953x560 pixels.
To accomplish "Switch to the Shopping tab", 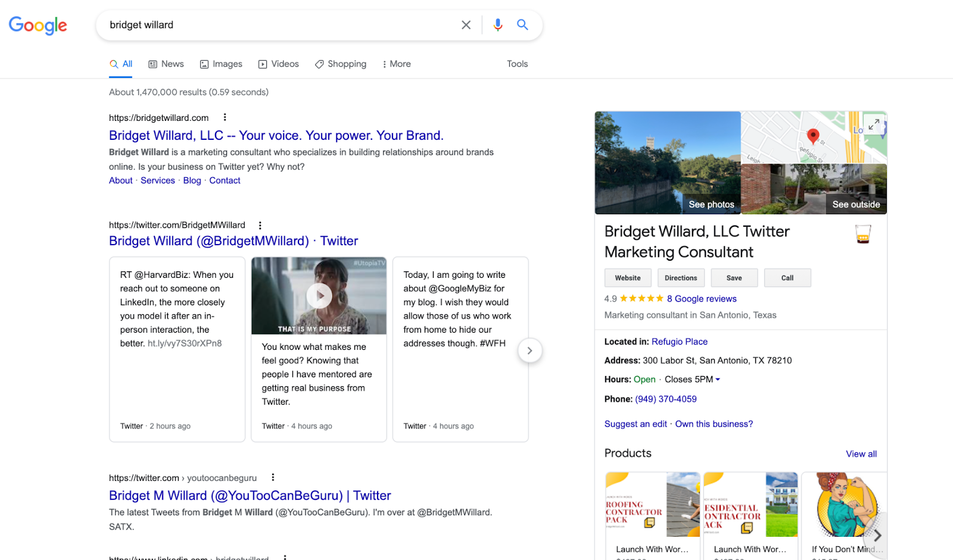I will point(341,64).
